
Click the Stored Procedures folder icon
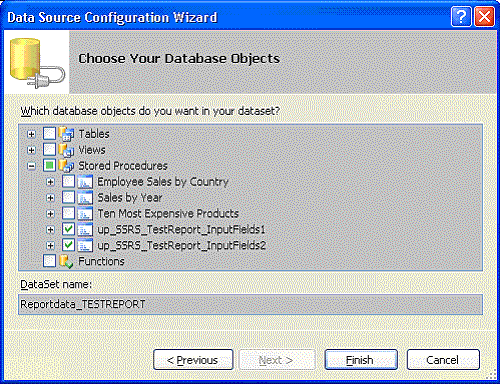coord(66,166)
